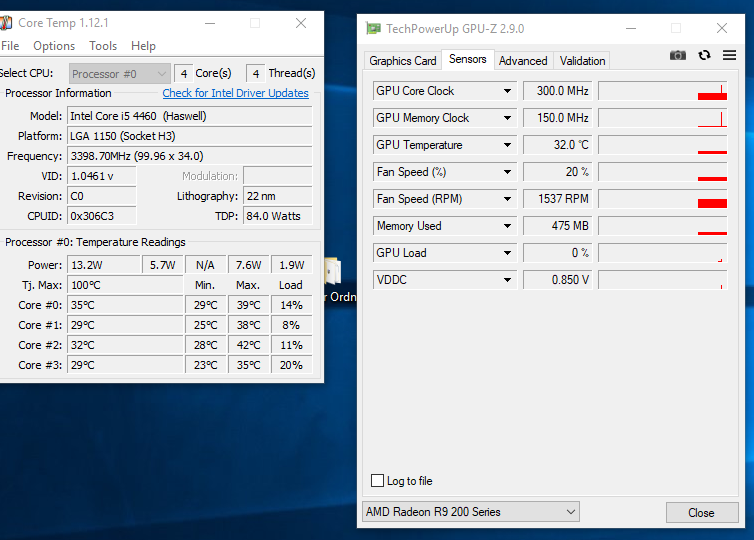Click the GPU-Z title bar app icon
Screen dimensions: 754x540
point(373,28)
